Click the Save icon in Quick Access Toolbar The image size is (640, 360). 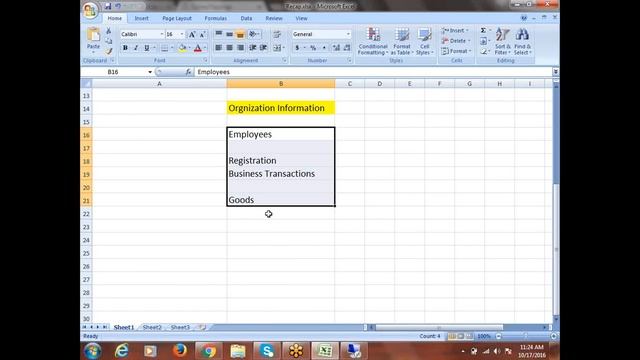(x=108, y=6)
